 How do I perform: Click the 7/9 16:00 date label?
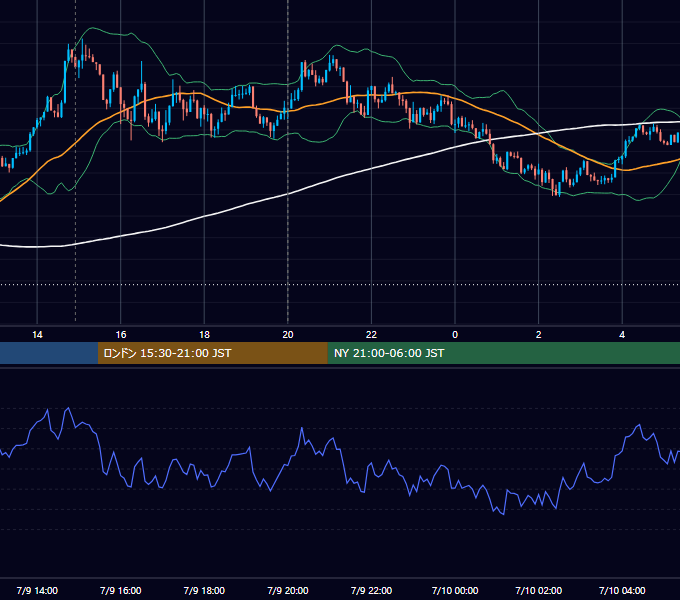click(121, 590)
